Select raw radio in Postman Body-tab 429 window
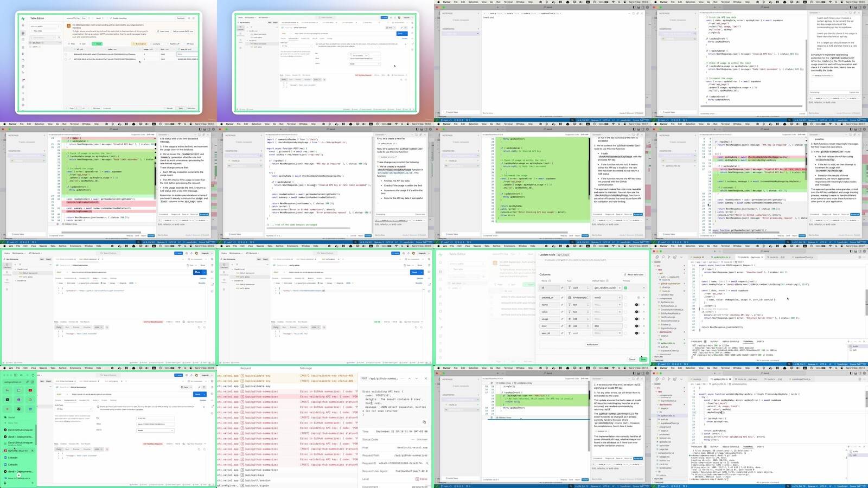Screen dimensions: 868x488 click(x=101, y=283)
